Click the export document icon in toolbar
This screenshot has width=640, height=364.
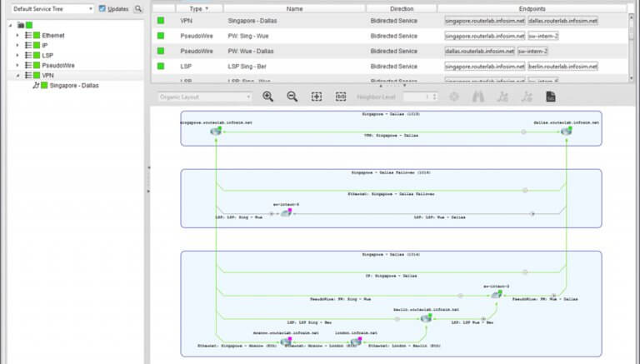pos(551,97)
